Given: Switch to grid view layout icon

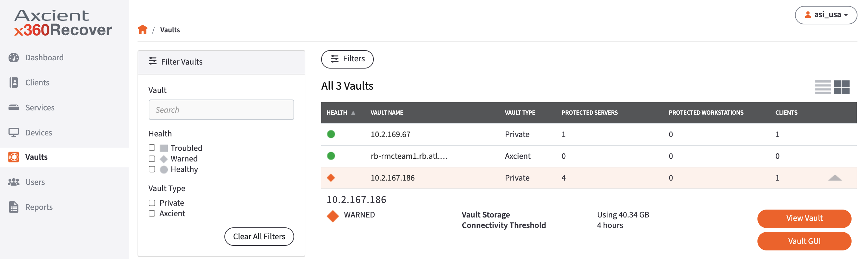Looking at the screenshot, I should (841, 87).
